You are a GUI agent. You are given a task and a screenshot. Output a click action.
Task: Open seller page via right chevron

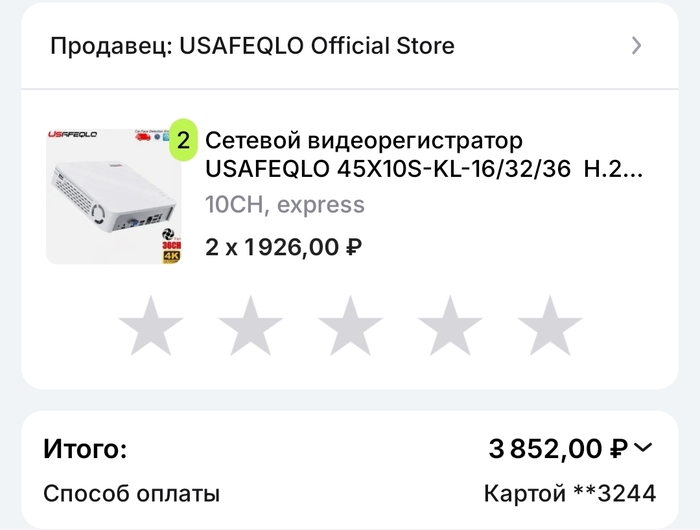click(x=637, y=45)
